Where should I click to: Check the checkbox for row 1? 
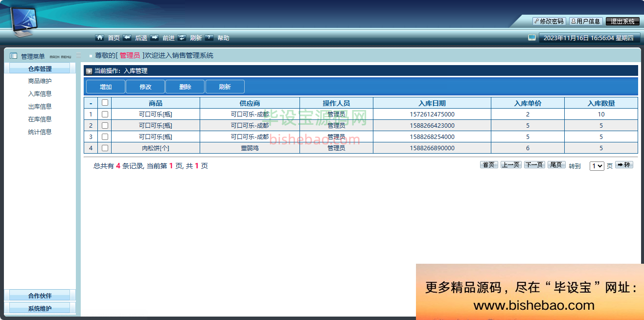point(105,114)
